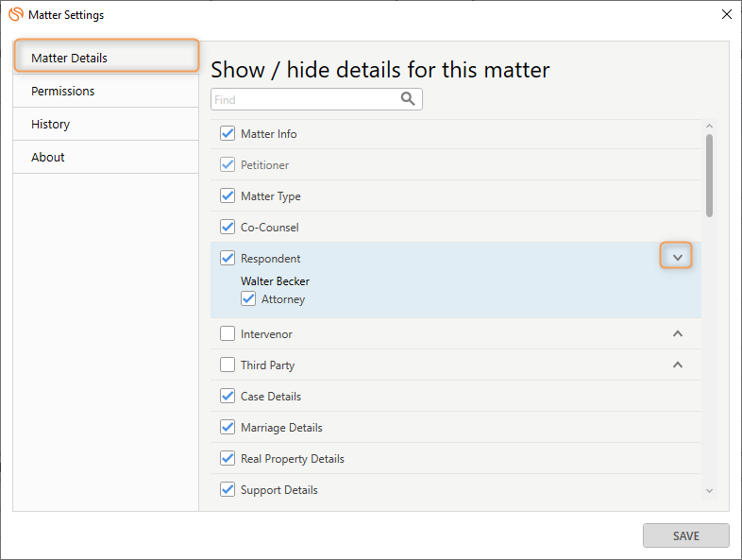Click the search magnifier icon
Image resolution: width=742 pixels, height=560 pixels.
pos(408,98)
